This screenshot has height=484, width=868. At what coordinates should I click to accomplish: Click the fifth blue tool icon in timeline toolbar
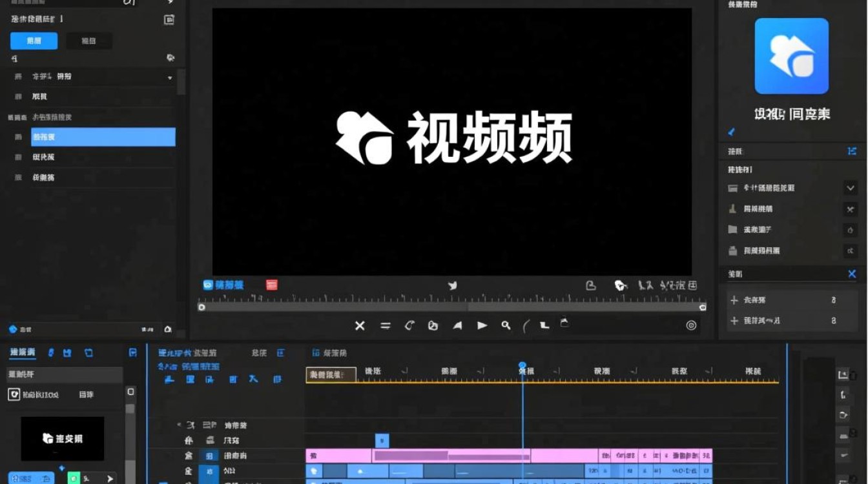coord(254,379)
